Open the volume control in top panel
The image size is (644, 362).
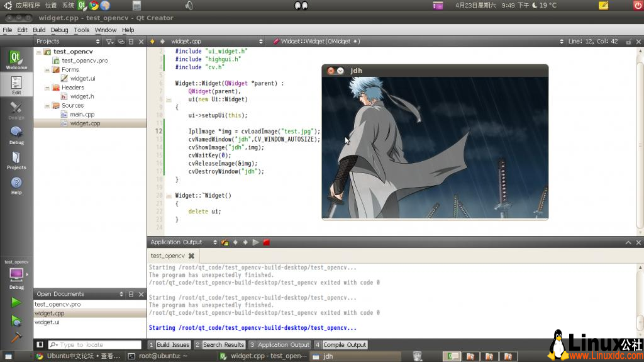[189, 5]
